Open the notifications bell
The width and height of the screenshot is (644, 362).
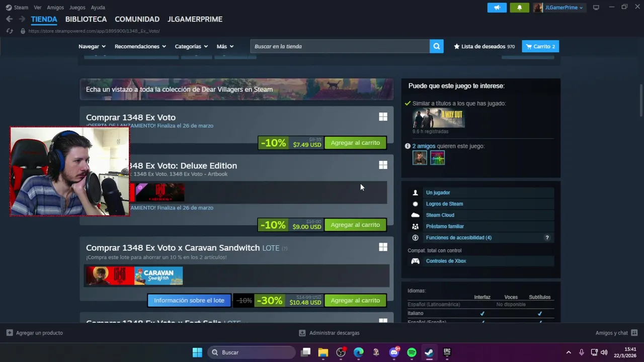click(519, 8)
